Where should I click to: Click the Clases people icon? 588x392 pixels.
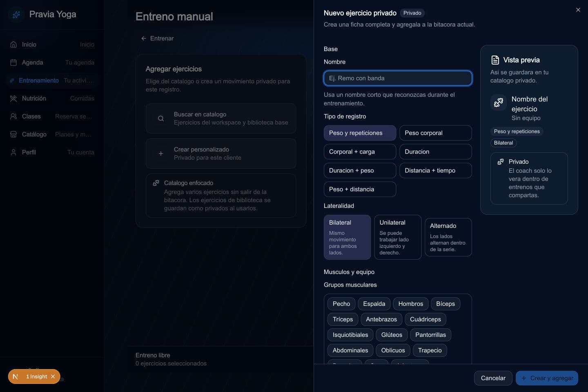[x=13, y=116]
